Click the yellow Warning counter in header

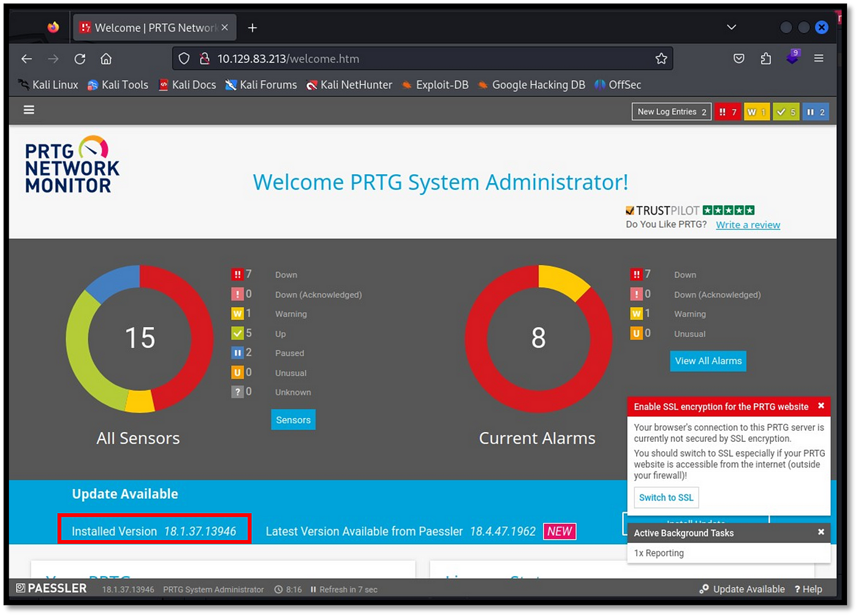tap(757, 112)
